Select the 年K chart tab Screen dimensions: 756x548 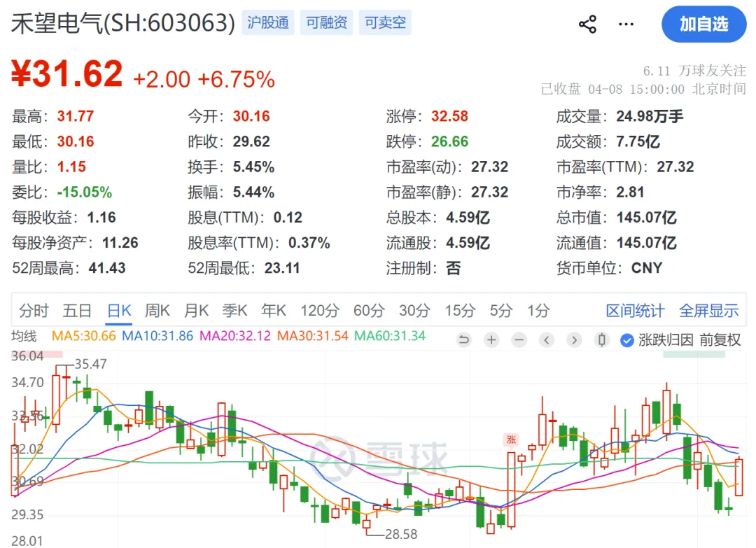click(274, 311)
